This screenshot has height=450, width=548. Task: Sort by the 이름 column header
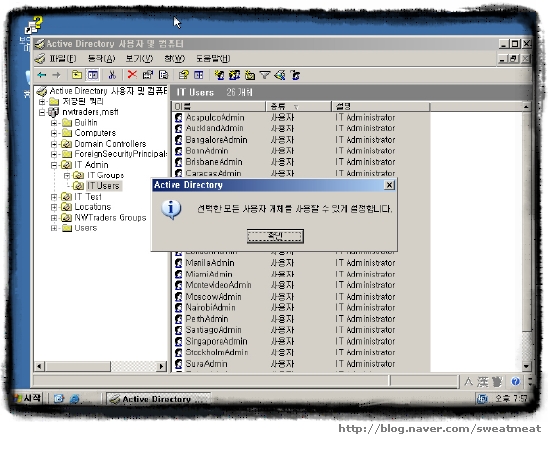pos(218,106)
